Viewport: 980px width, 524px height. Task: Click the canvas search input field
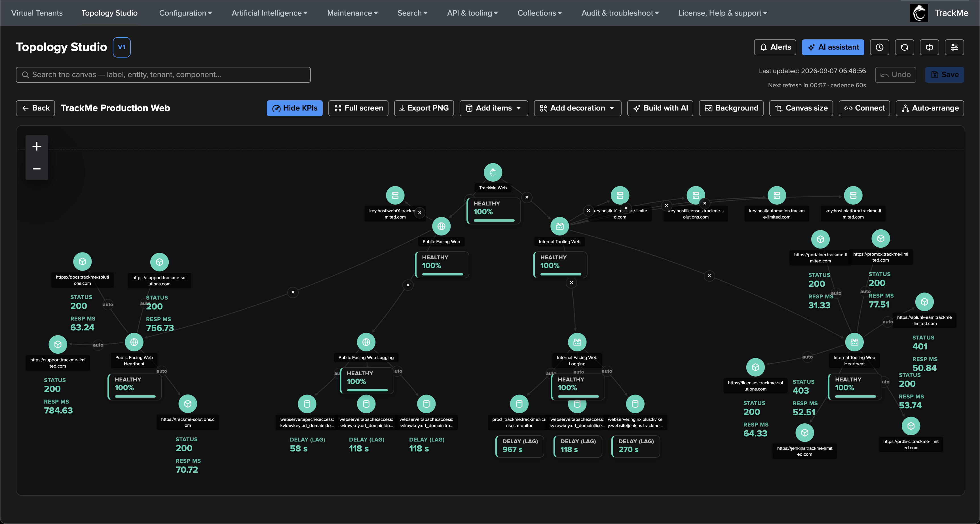point(163,75)
